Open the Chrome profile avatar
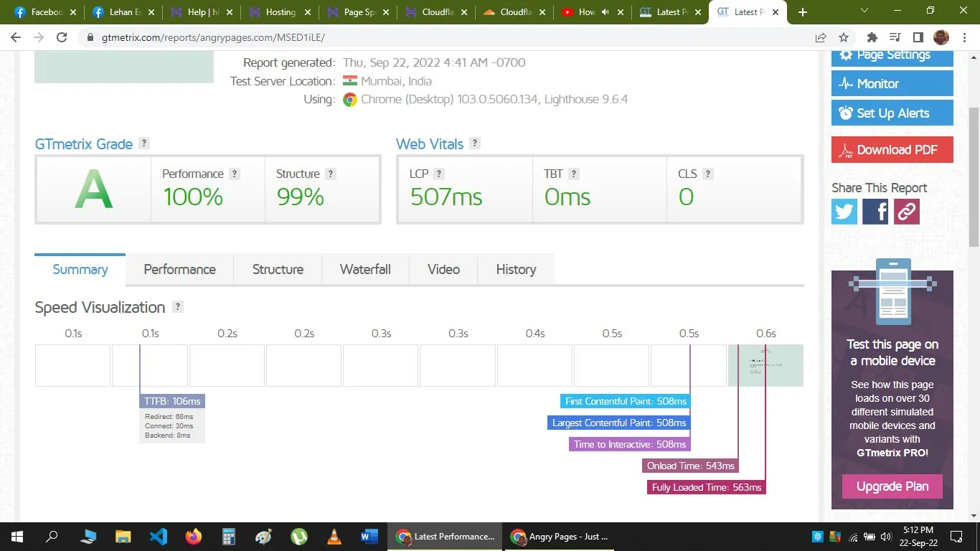980x551 pixels. pyautogui.click(x=941, y=37)
